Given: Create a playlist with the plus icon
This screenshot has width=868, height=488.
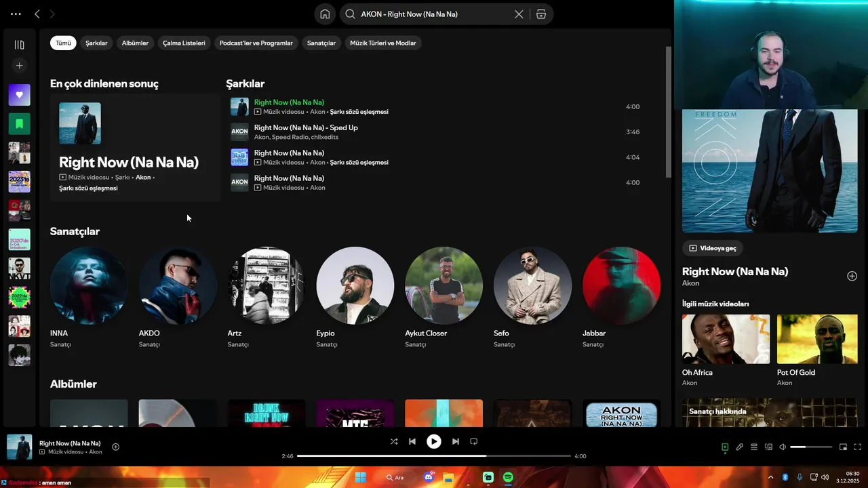Looking at the screenshot, I should click(x=19, y=66).
